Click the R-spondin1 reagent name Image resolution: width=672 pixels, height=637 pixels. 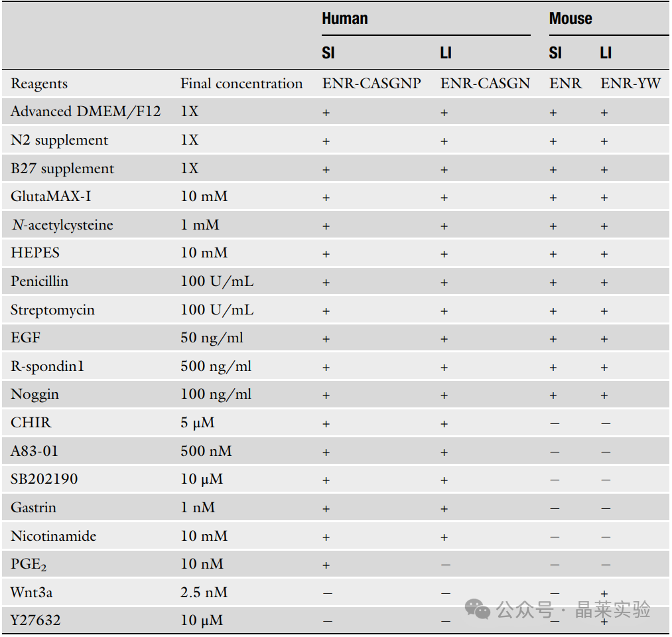tap(47, 366)
